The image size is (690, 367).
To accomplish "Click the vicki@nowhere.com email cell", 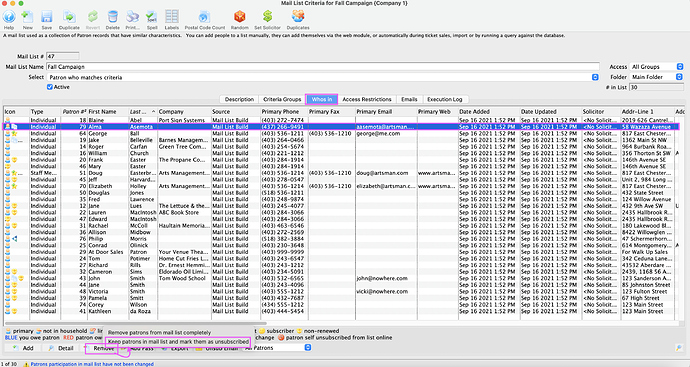I will [382, 291].
